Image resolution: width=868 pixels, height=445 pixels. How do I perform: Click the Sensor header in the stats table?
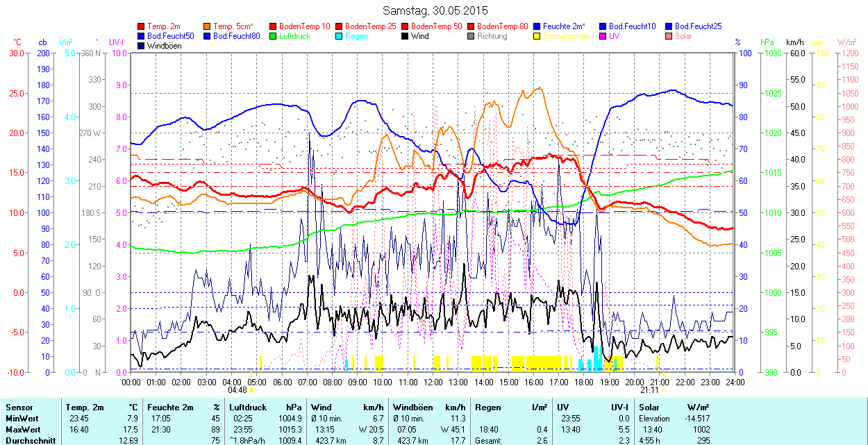pos(18,408)
